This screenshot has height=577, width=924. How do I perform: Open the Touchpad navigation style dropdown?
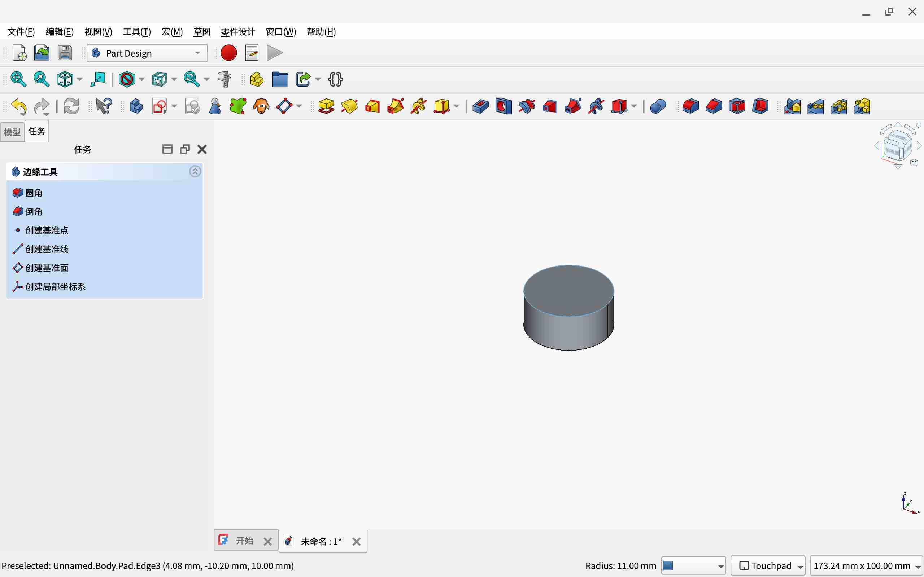pyautogui.click(x=767, y=565)
